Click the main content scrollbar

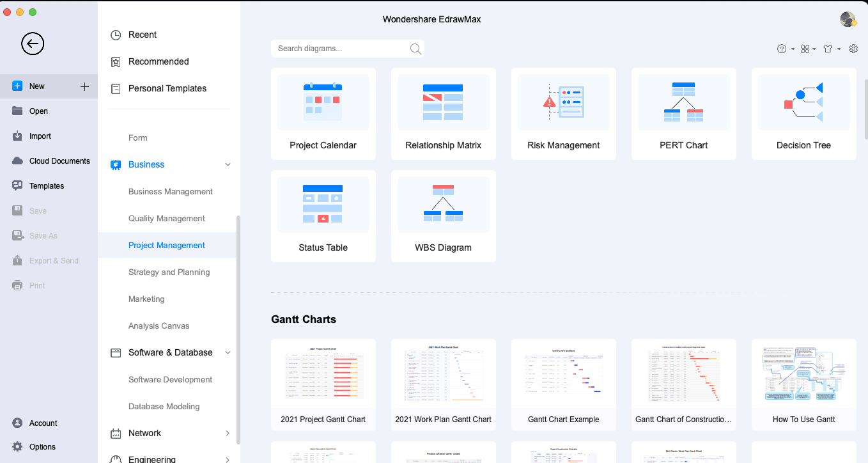(865, 108)
